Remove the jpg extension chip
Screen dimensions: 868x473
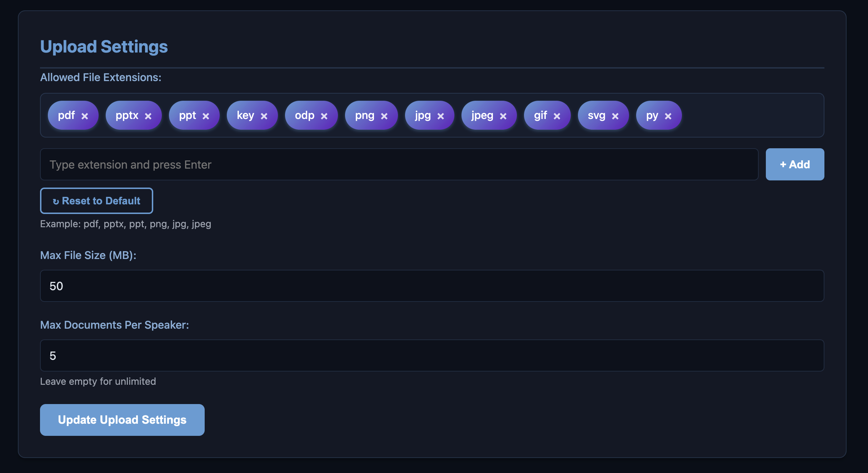tap(441, 115)
